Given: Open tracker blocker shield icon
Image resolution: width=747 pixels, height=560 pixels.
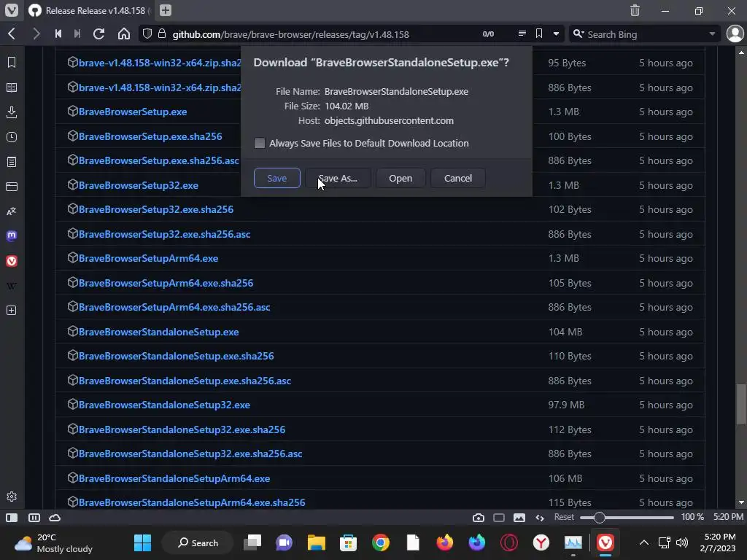Looking at the screenshot, I should [x=147, y=34].
